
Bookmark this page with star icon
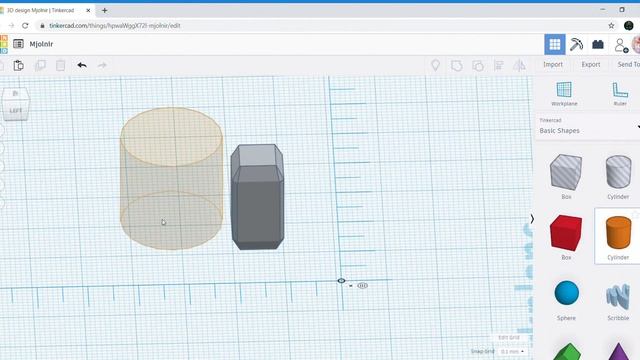point(611,26)
